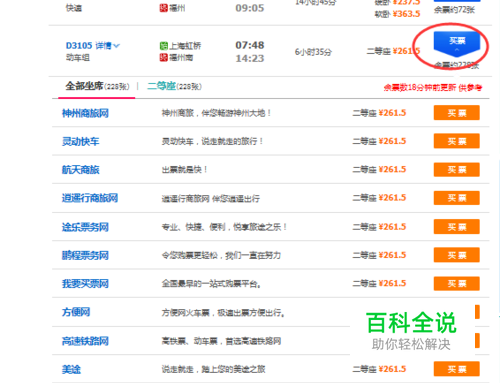Select 令您购票更轻松 slogan text
The width and height of the screenshot is (500, 383).
221,255
